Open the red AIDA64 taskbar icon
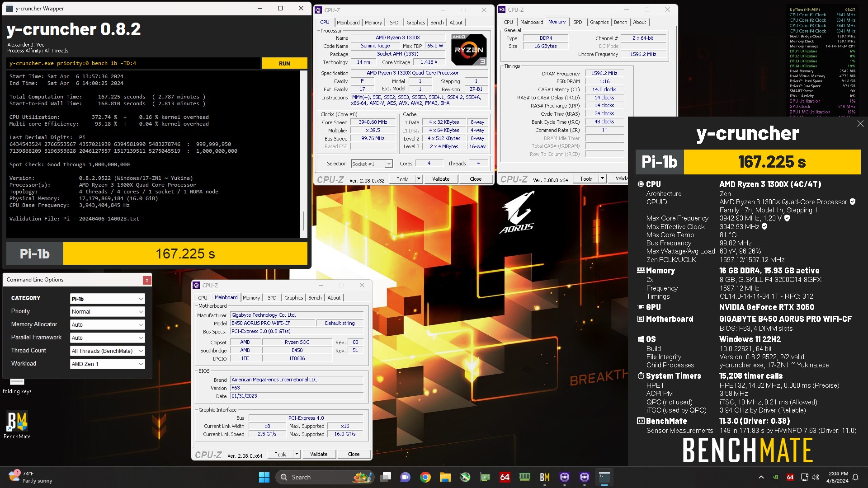Image resolution: width=868 pixels, height=488 pixels. 505,477
